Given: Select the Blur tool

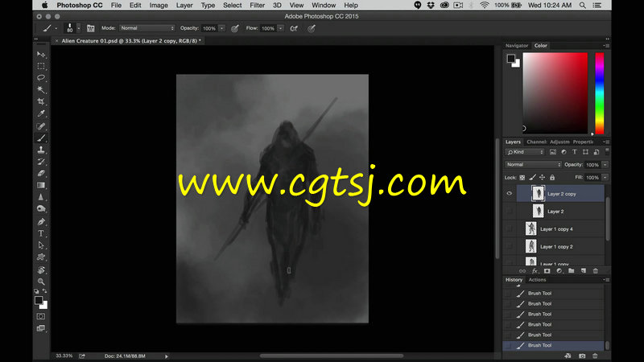Looking at the screenshot, I should 41,197.
